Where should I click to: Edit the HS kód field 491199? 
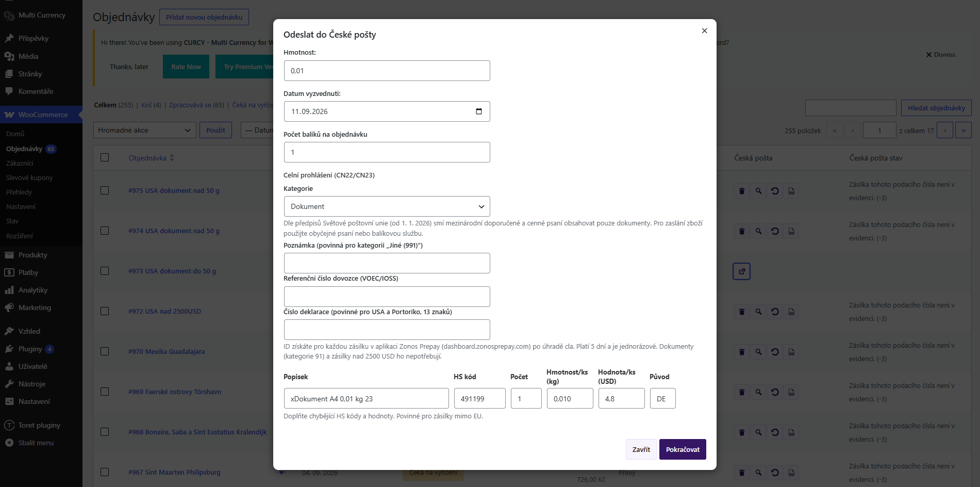(479, 398)
